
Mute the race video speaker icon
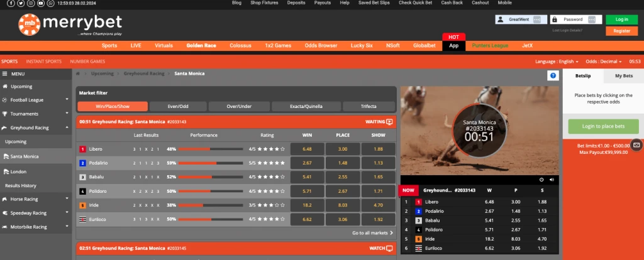(x=551, y=180)
